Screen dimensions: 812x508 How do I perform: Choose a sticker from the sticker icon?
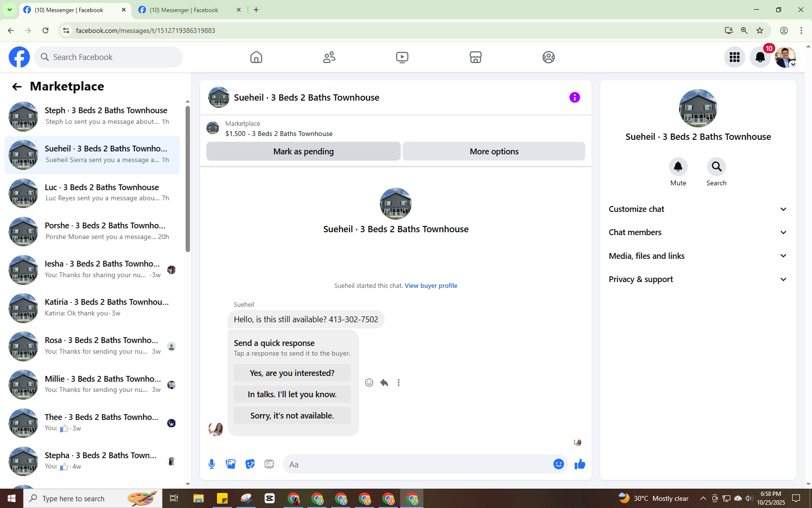click(x=250, y=464)
